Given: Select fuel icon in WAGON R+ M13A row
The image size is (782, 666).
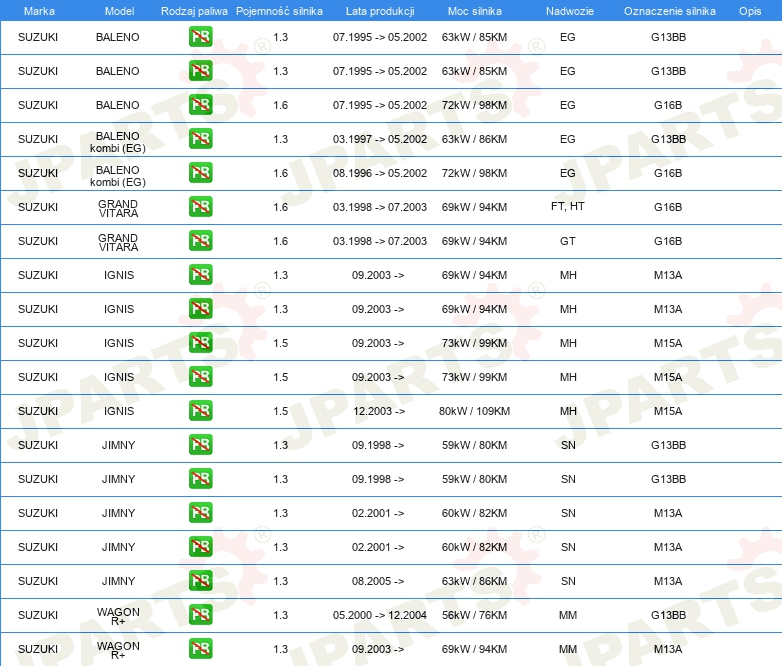Looking at the screenshot, I should 200,649.
